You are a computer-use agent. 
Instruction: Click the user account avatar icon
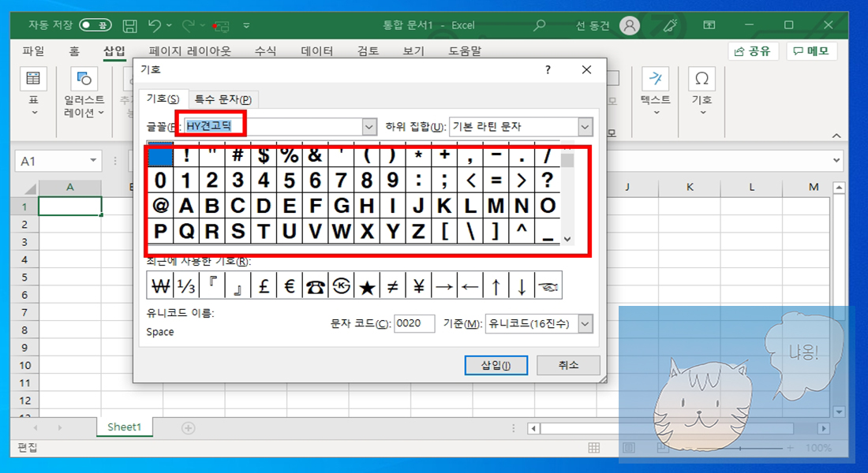coord(630,25)
